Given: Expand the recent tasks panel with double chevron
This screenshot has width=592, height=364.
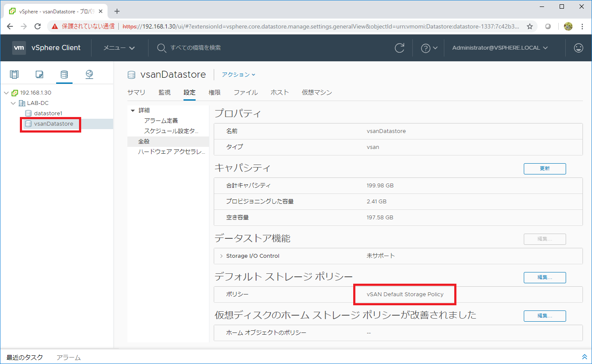Looking at the screenshot, I should pos(584,357).
